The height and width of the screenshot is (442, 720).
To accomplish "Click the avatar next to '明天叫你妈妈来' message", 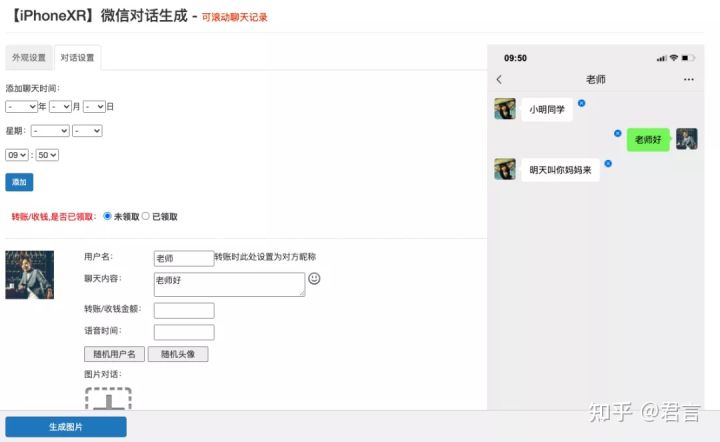I will [x=505, y=169].
